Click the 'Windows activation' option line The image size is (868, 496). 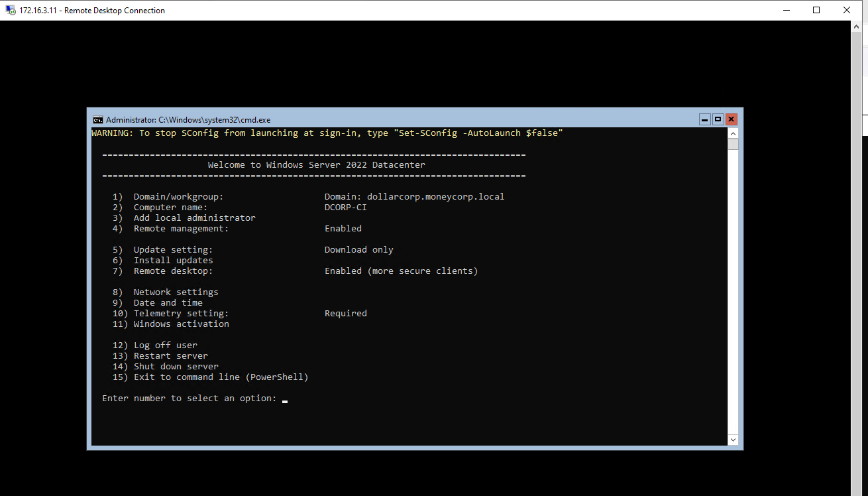(181, 324)
